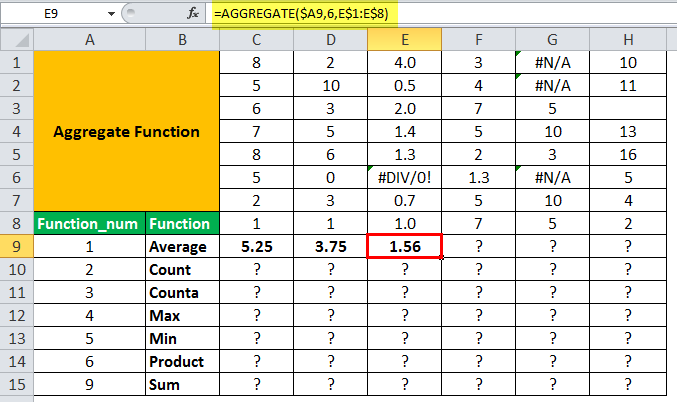Viewport: 677px width, 402px height.
Task: Select the 'Average' label cell
Action: [x=182, y=247]
